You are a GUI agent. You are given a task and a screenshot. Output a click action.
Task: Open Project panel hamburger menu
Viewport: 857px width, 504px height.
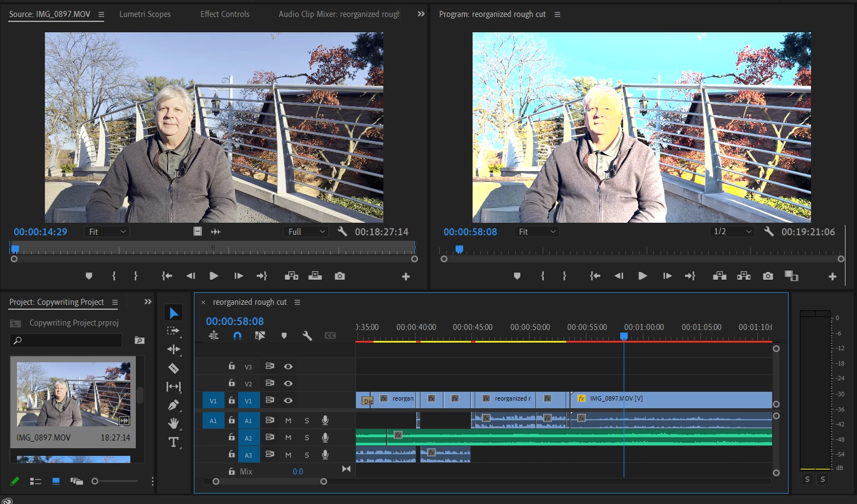pyautogui.click(x=115, y=303)
